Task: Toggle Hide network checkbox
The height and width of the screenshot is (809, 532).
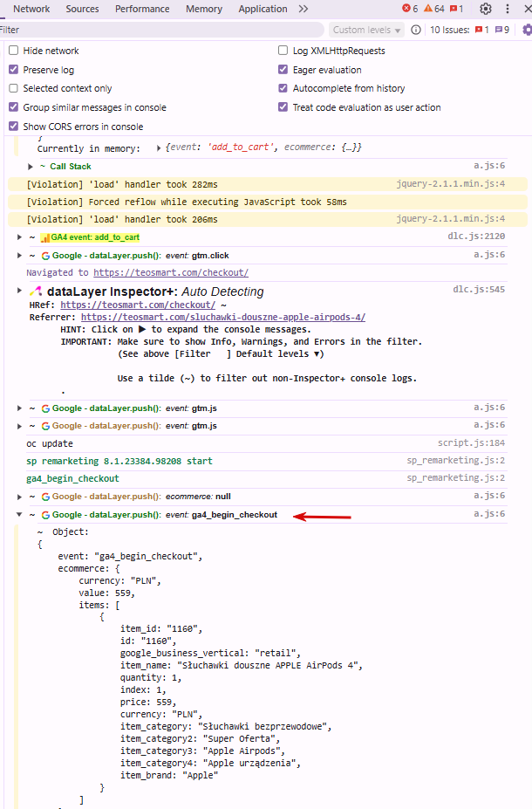Action: [x=13, y=50]
